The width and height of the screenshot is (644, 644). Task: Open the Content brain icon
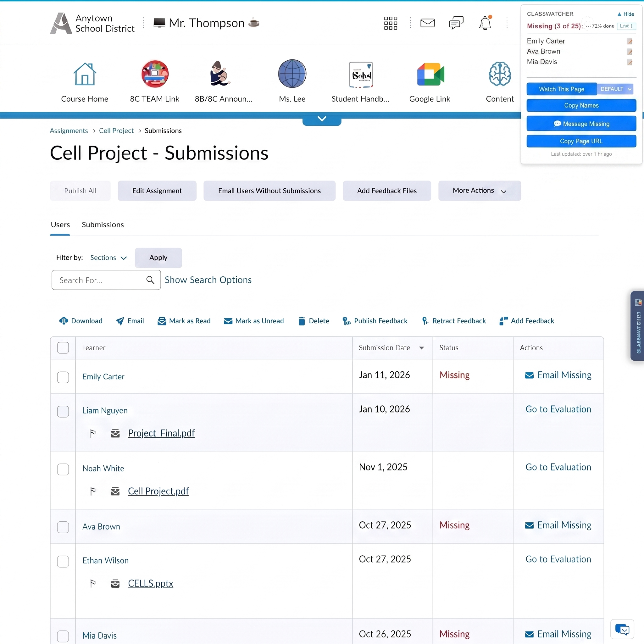pos(500,74)
